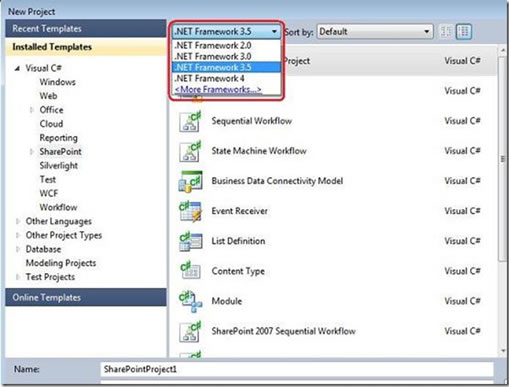
Task: Choose .NET Framework 2.0 from list
Action: coord(226,45)
